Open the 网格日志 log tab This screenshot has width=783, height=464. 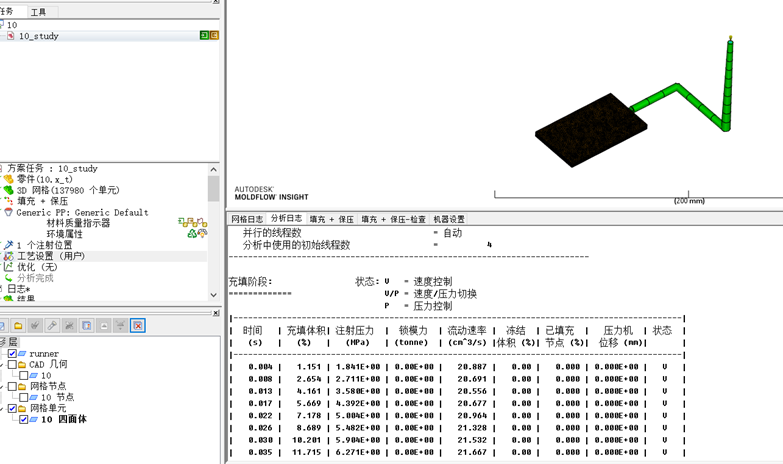pos(247,219)
